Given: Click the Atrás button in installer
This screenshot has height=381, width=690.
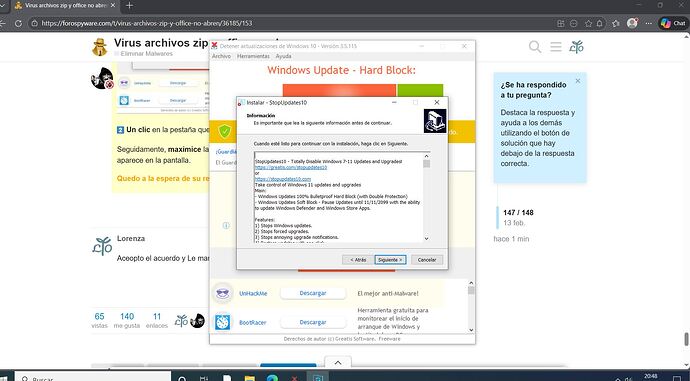Looking at the screenshot, I should click(358, 260).
